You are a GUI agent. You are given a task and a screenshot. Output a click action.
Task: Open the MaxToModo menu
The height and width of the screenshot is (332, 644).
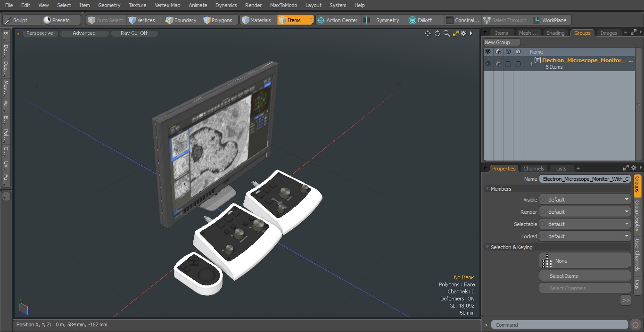tap(283, 5)
